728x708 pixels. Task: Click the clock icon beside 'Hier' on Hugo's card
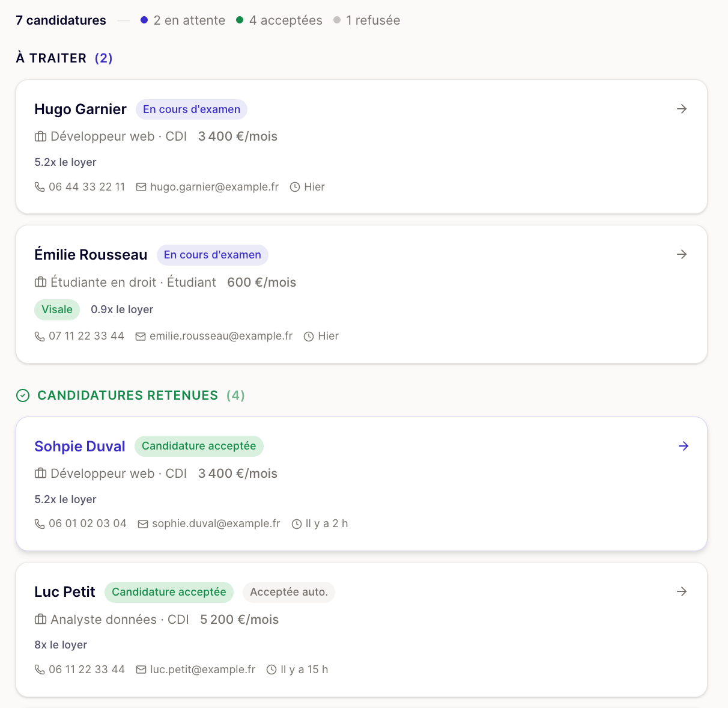click(294, 186)
